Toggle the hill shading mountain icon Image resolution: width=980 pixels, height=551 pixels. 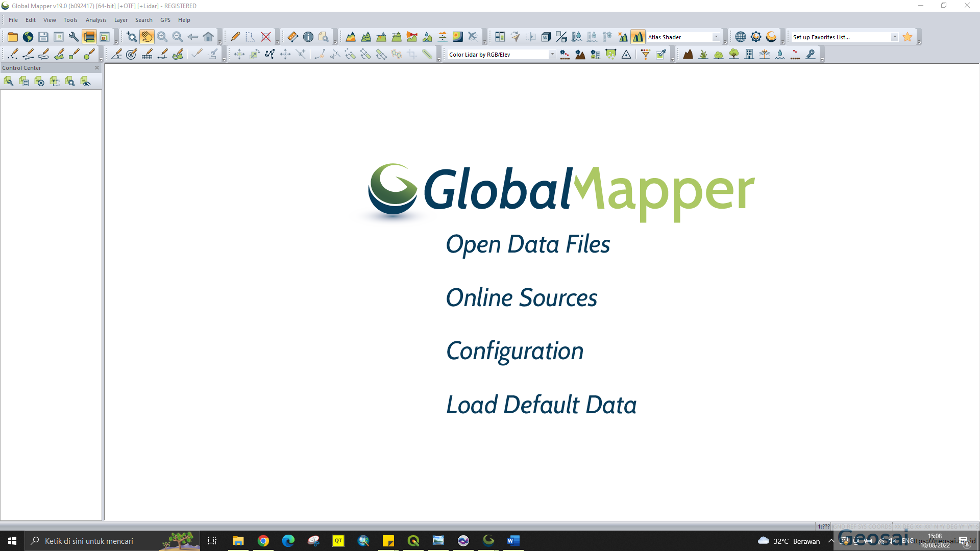[x=638, y=37]
